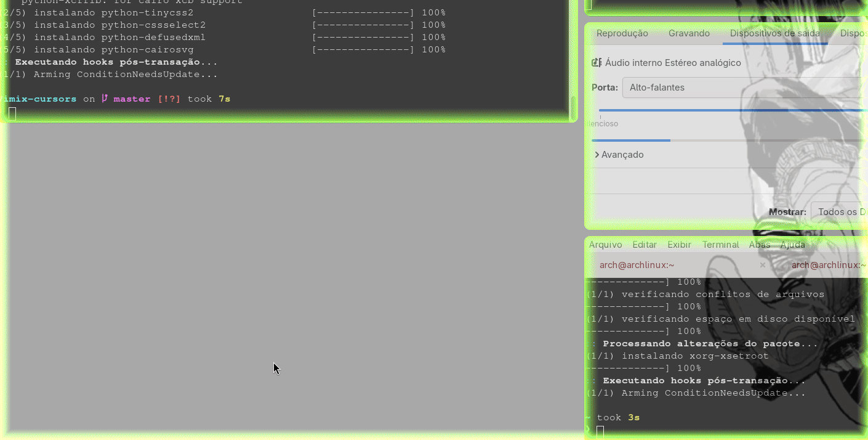Click the master branch name in prompt
Viewport: 868px width, 440px height.
pyautogui.click(x=132, y=99)
